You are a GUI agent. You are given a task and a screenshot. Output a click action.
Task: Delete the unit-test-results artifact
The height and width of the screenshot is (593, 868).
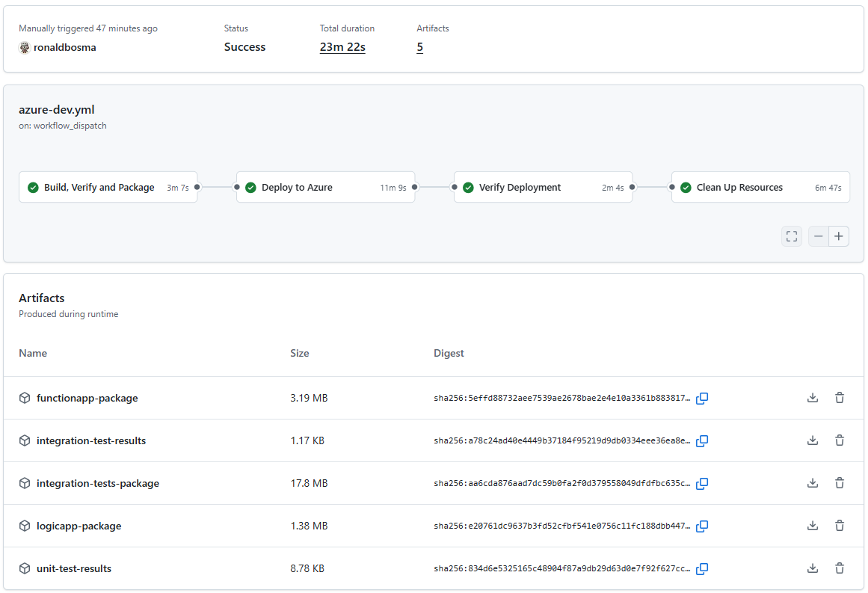pos(840,568)
